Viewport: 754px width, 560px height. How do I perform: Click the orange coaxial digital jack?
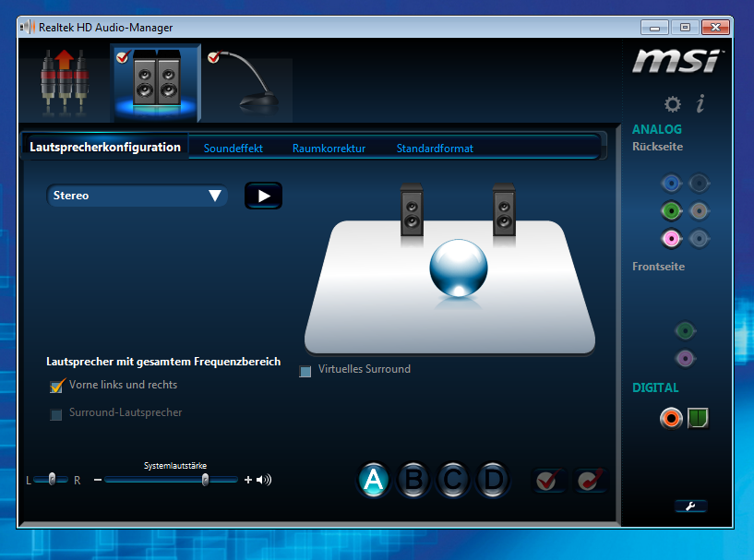click(x=671, y=418)
